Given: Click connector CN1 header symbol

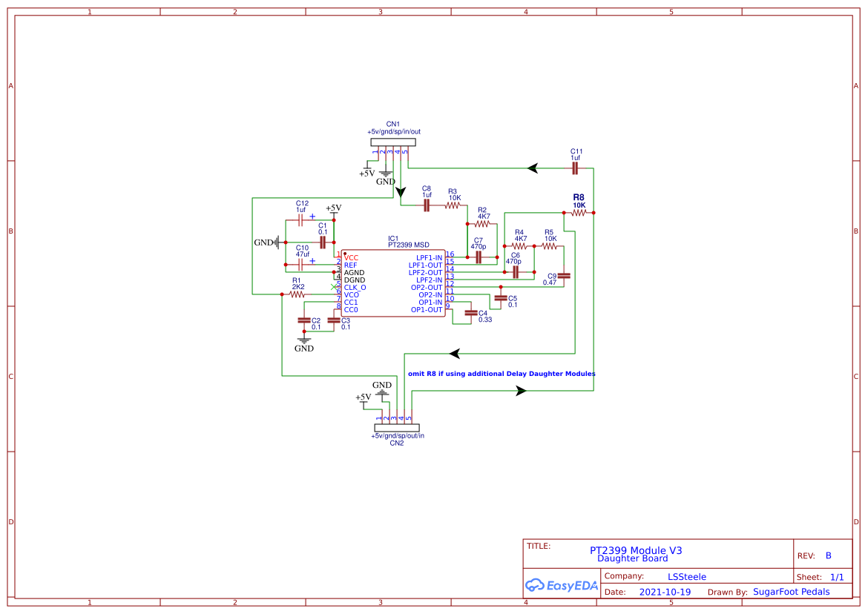Looking at the screenshot, I should click(x=393, y=142).
